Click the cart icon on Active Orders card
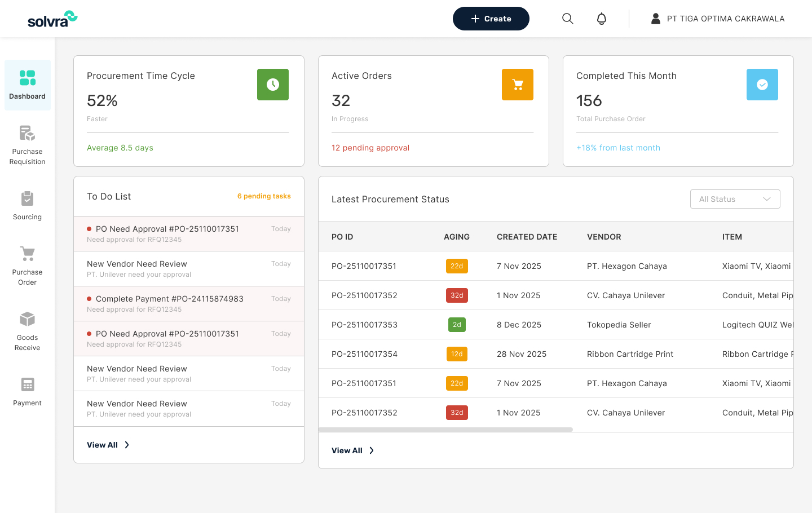This screenshot has height=513, width=812. [x=517, y=84]
